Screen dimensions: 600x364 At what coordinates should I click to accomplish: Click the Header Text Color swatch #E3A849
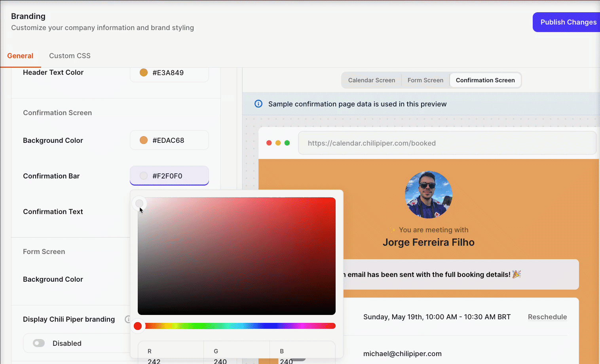coord(144,72)
